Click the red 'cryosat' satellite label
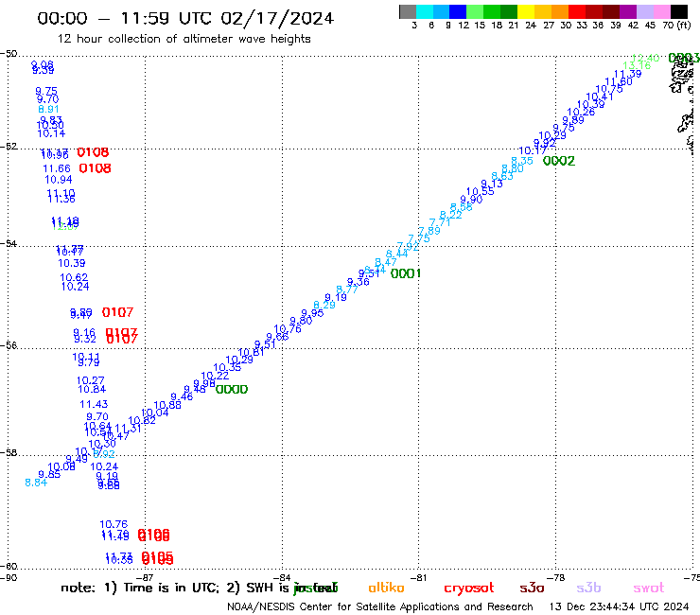 (x=469, y=589)
